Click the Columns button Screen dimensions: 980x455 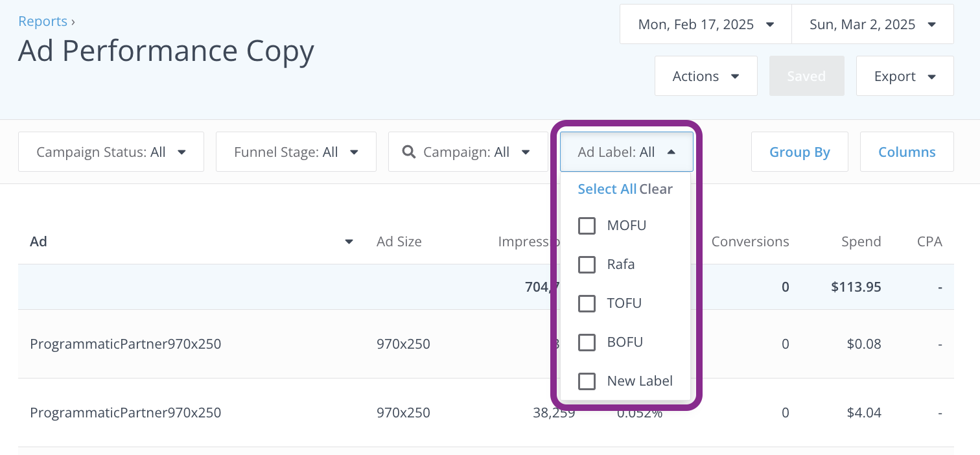pos(906,152)
